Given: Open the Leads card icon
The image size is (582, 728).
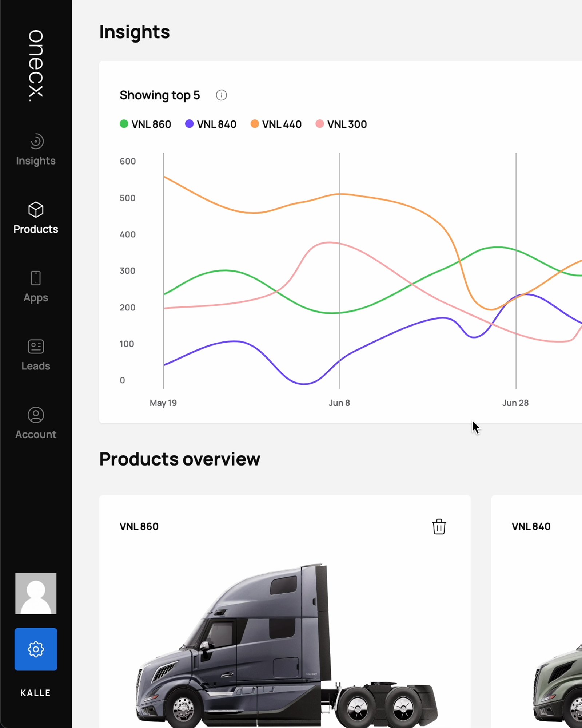Looking at the screenshot, I should tap(36, 347).
